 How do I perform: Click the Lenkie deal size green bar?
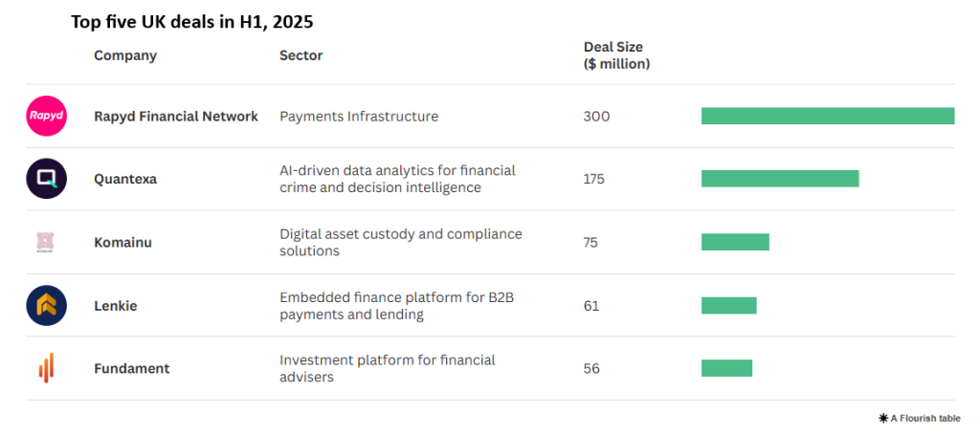(728, 305)
